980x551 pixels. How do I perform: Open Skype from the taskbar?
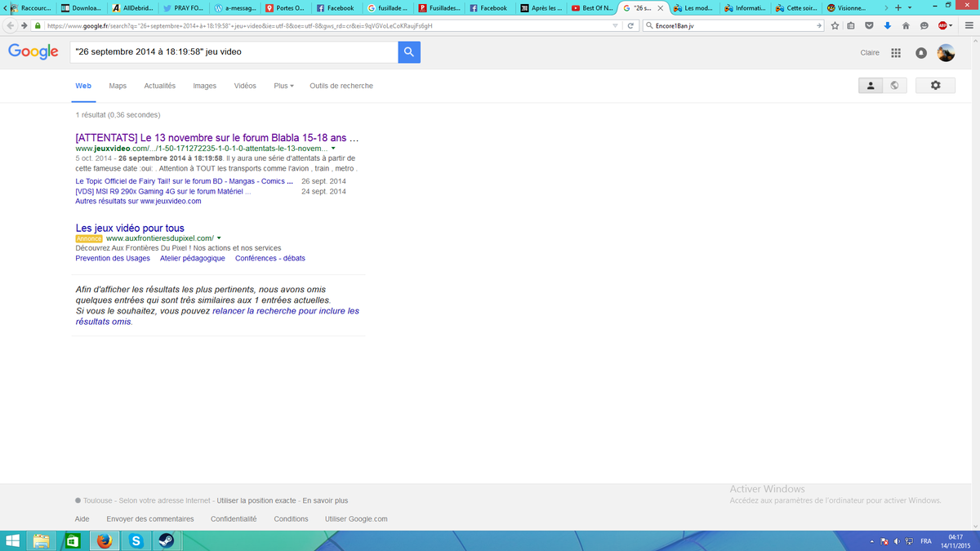coord(135,540)
